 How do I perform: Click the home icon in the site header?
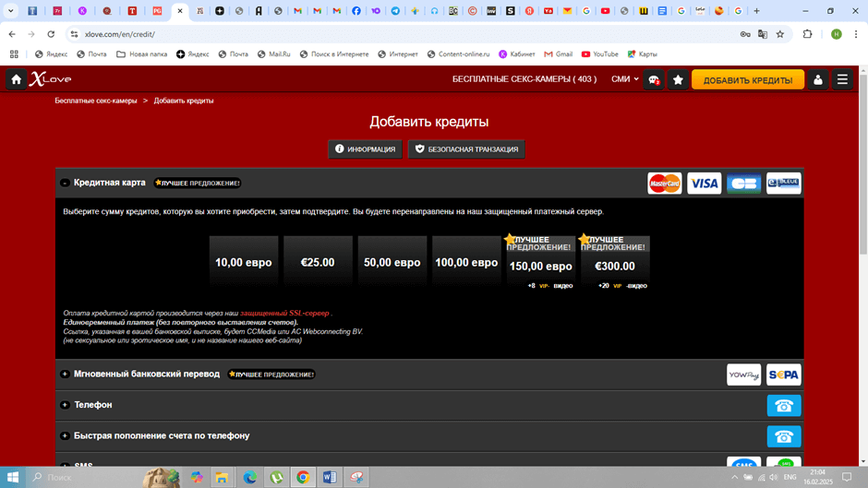(x=16, y=80)
